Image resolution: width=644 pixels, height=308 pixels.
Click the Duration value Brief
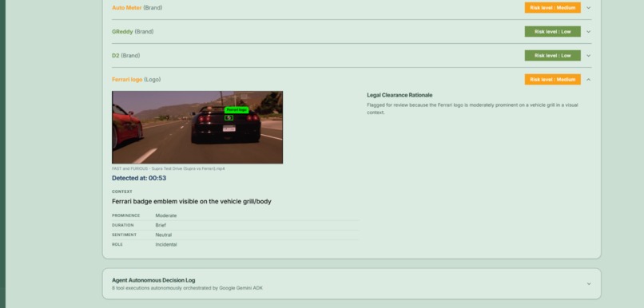[161, 225]
